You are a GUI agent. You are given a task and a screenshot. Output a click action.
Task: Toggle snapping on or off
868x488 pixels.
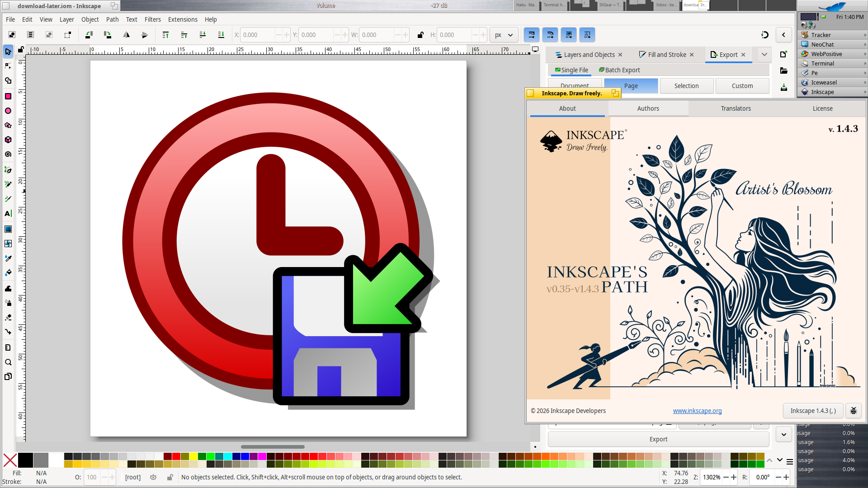click(x=764, y=35)
